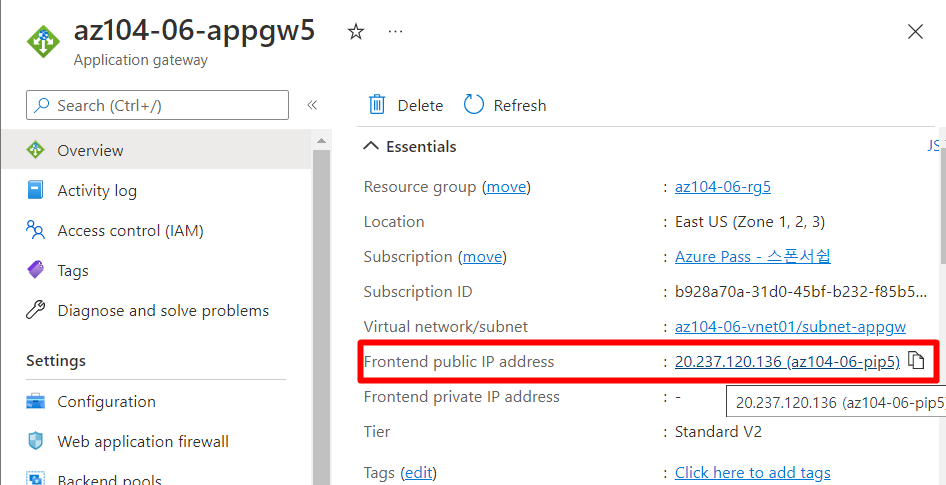Click the sidebar vertical scrollbar thumb
Image resolution: width=946 pixels, height=485 pixels.
tap(321, 317)
